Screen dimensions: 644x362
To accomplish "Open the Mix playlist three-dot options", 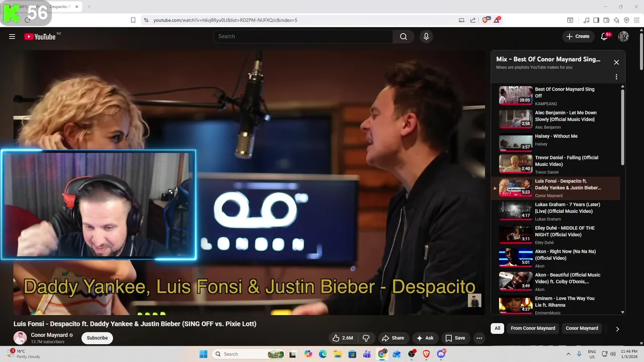I will point(616,77).
